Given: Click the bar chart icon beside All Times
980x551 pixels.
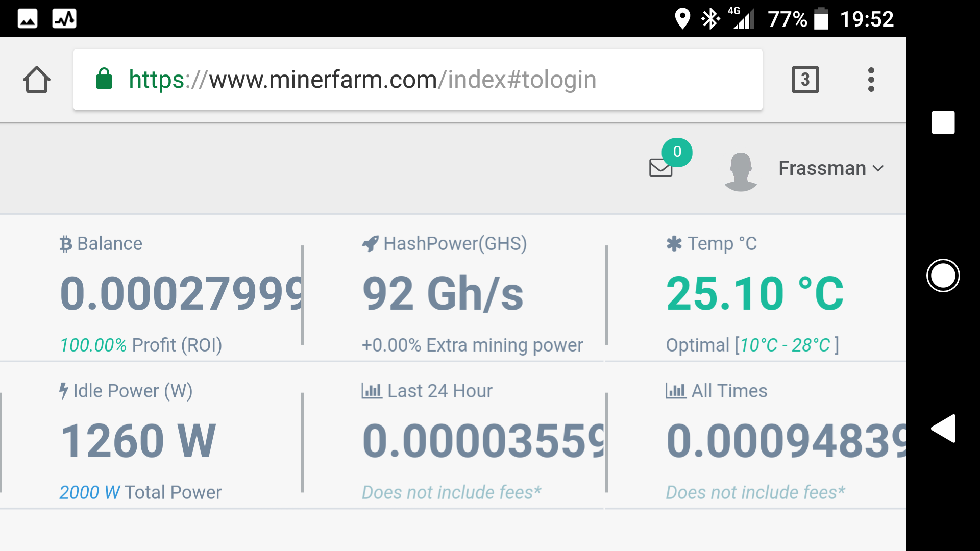Looking at the screenshot, I should click(x=675, y=390).
